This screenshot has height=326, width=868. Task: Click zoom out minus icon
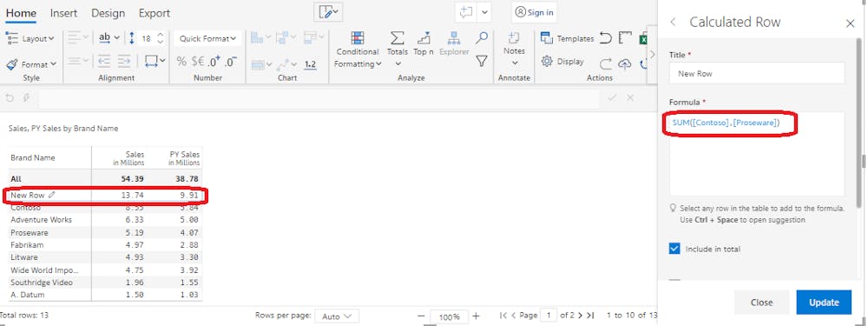[421, 316]
